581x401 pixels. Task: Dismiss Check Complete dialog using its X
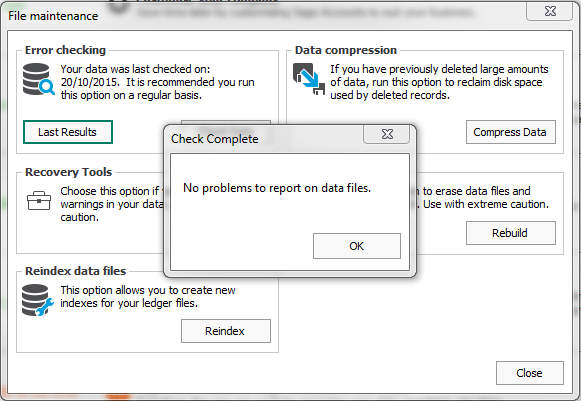[x=386, y=134]
